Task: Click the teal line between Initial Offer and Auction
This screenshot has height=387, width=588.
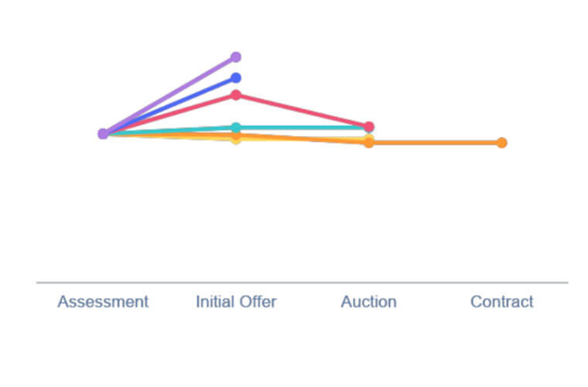Action: [303, 128]
